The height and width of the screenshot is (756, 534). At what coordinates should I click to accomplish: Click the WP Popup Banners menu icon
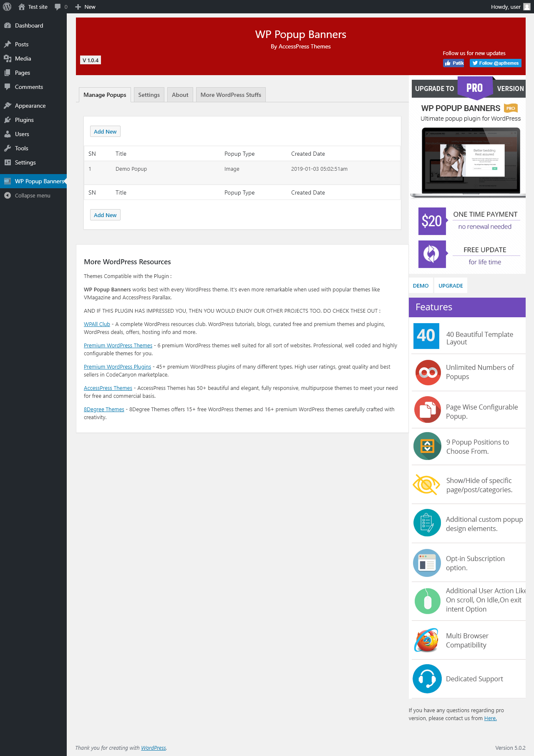[x=8, y=181]
